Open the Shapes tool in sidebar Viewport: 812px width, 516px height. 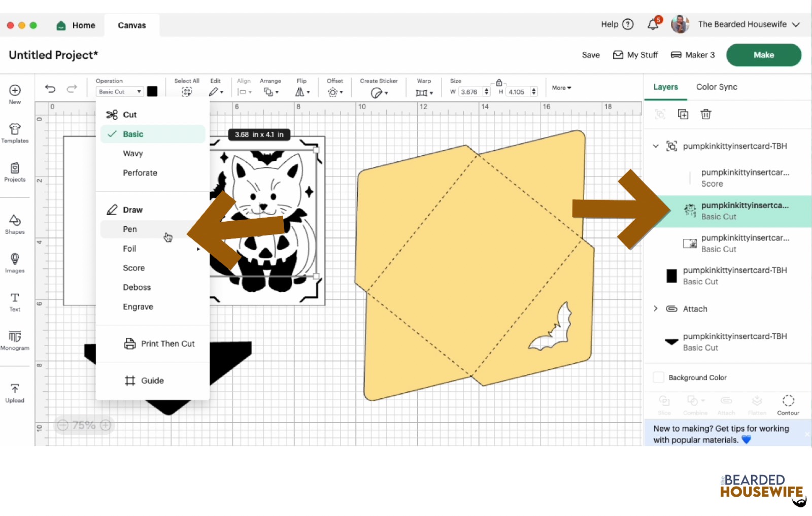pyautogui.click(x=15, y=224)
